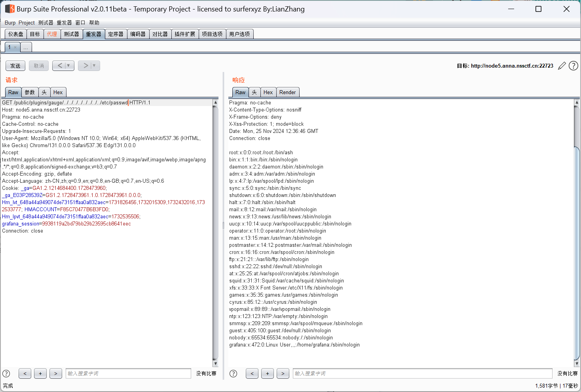This screenshot has height=392, width=581.
Task: Go to previous request history arrow
Action: 63,66
